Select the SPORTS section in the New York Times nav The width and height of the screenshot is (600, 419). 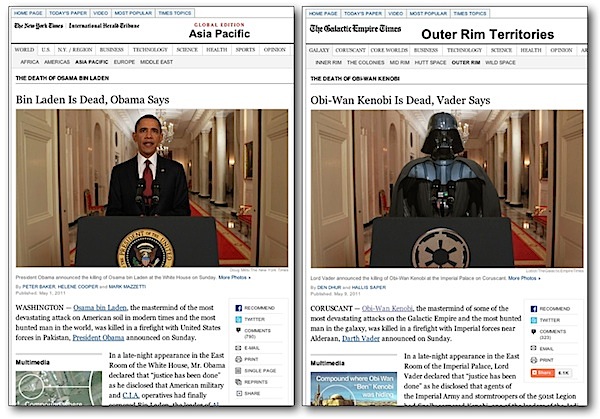pos(245,50)
